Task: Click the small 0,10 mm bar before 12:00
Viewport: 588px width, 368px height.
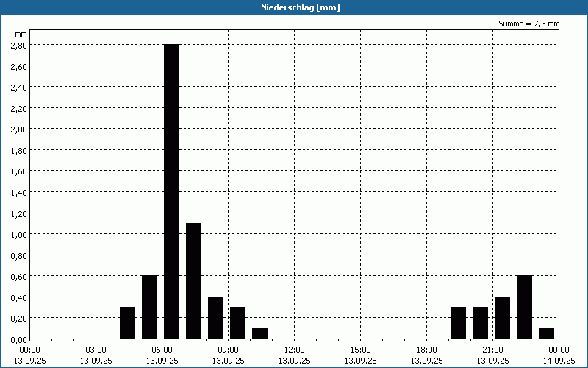Action: pyautogui.click(x=259, y=333)
